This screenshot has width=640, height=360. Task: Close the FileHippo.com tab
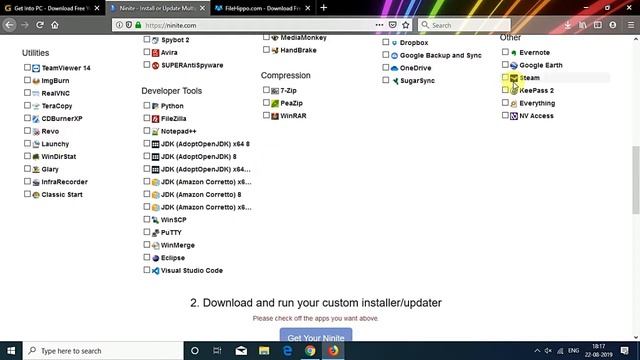tap(308, 8)
